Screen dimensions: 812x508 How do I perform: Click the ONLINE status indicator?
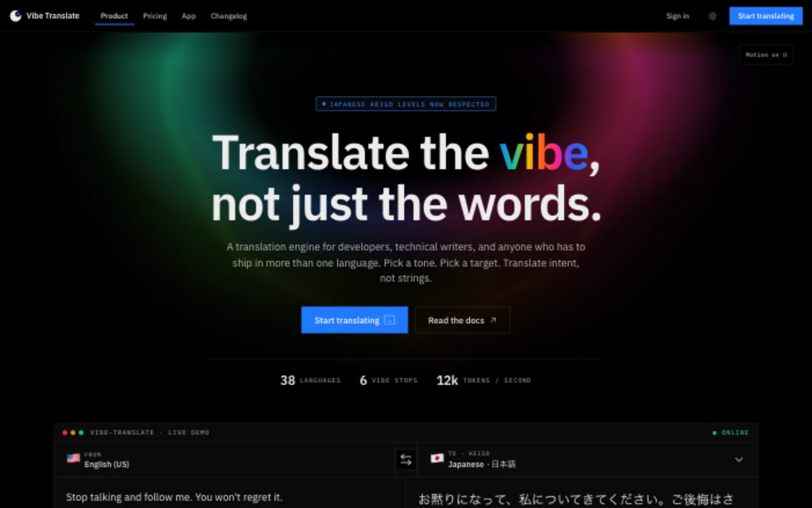coord(730,432)
